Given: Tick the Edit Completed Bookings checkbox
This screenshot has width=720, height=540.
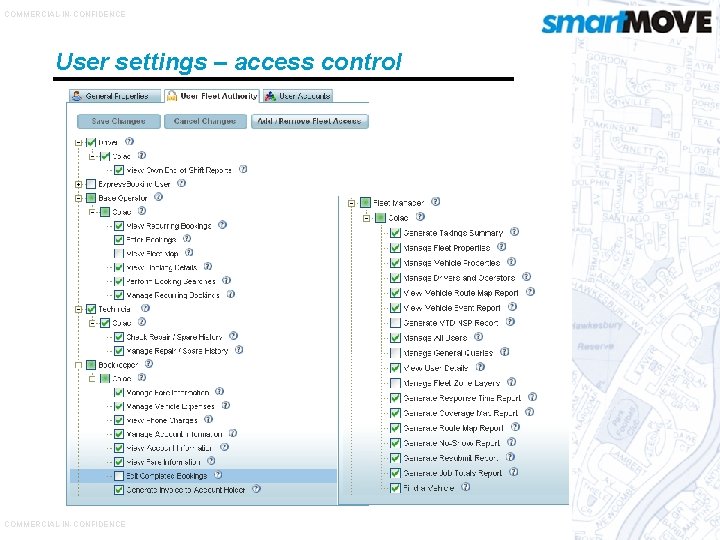Looking at the screenshot, I should 119,476.
